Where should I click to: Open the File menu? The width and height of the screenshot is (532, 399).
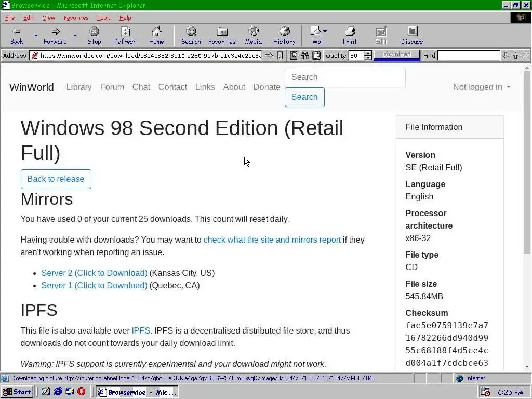pyautogui.click(x=10, y=18)
